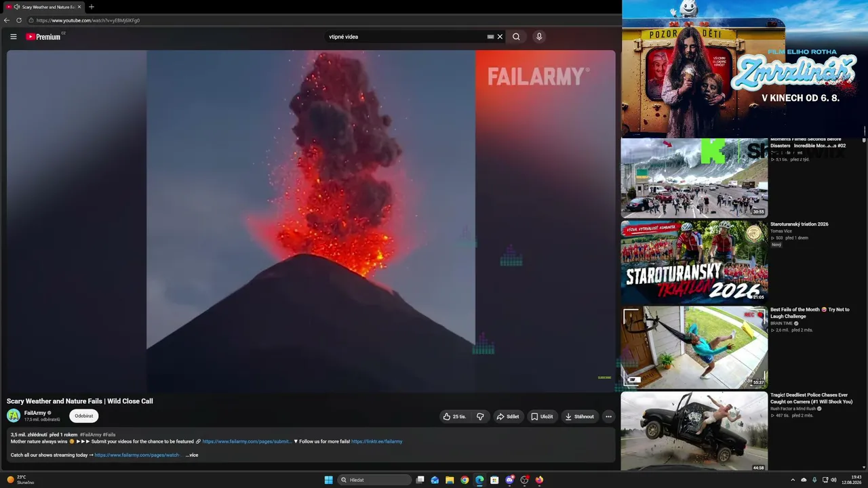Click the #FailArmy hashtag
Image resolution: width=868 pixels, height=488 pixels.
(x=90, y=434)
